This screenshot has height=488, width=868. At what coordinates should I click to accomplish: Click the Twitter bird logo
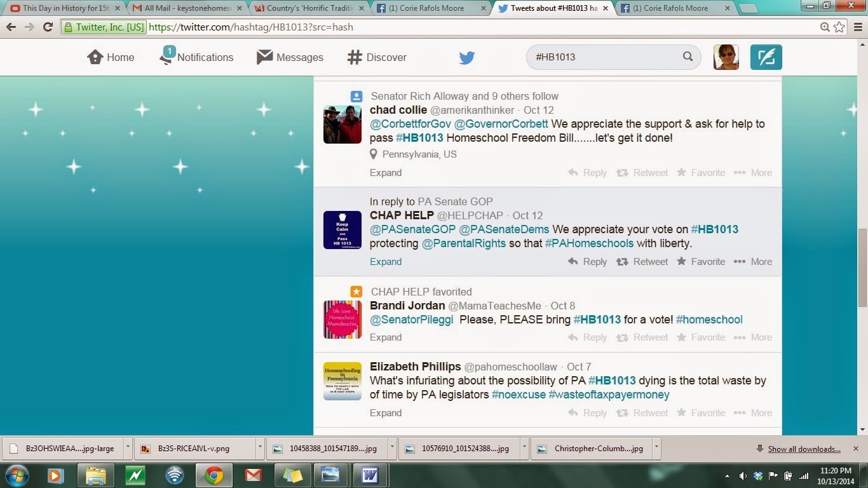point(467,58)
